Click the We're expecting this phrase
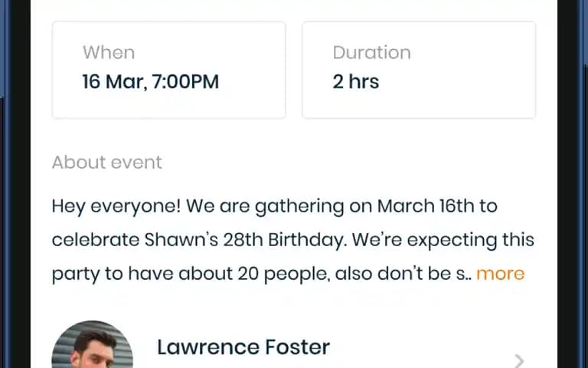588x368 pixels. pyautogui.click(x=443, y=240)
